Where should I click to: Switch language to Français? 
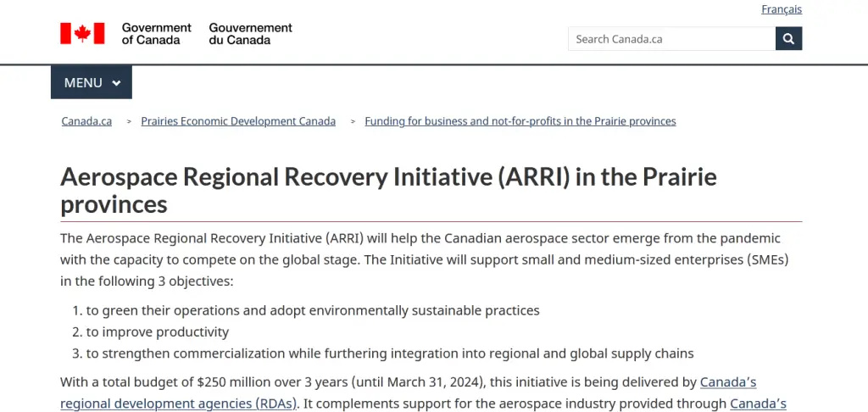click(x=781, y=9)
